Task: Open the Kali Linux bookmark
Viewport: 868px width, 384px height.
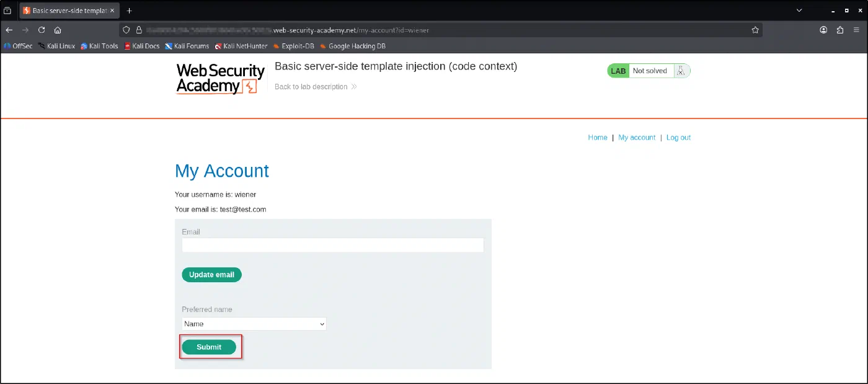Action: [x=56, y=46]
